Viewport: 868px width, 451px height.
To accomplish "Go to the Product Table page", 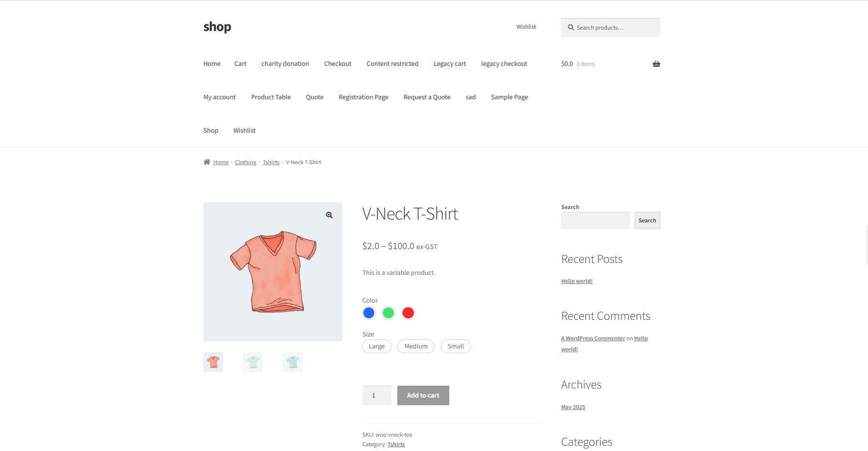I will (x=271, y=97).
